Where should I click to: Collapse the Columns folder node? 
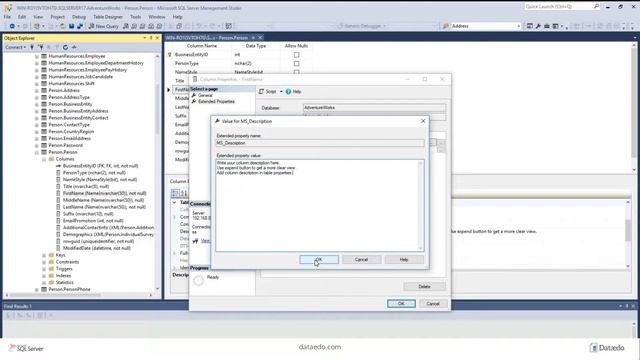(x=44, y=159)
